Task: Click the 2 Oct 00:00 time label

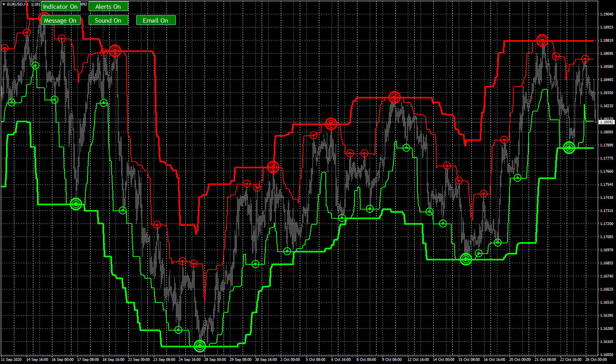Action: pyautogui.click(x=290, y=360)
